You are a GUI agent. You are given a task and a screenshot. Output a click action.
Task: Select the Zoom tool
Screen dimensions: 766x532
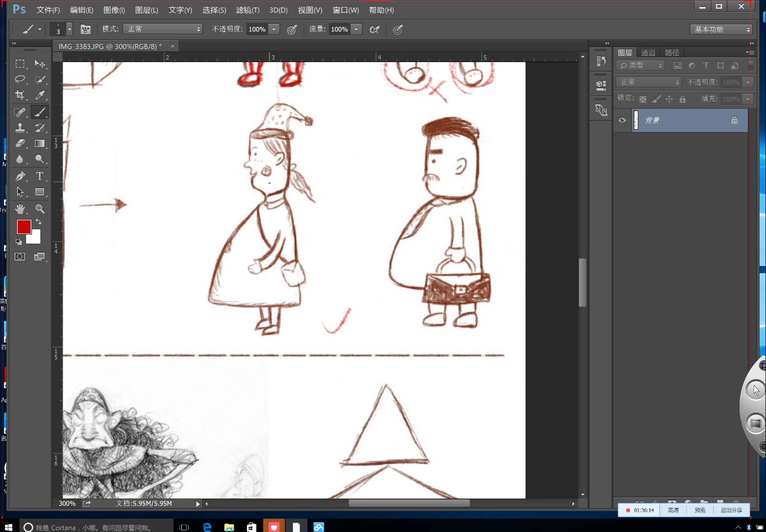[x=40, y=209]
